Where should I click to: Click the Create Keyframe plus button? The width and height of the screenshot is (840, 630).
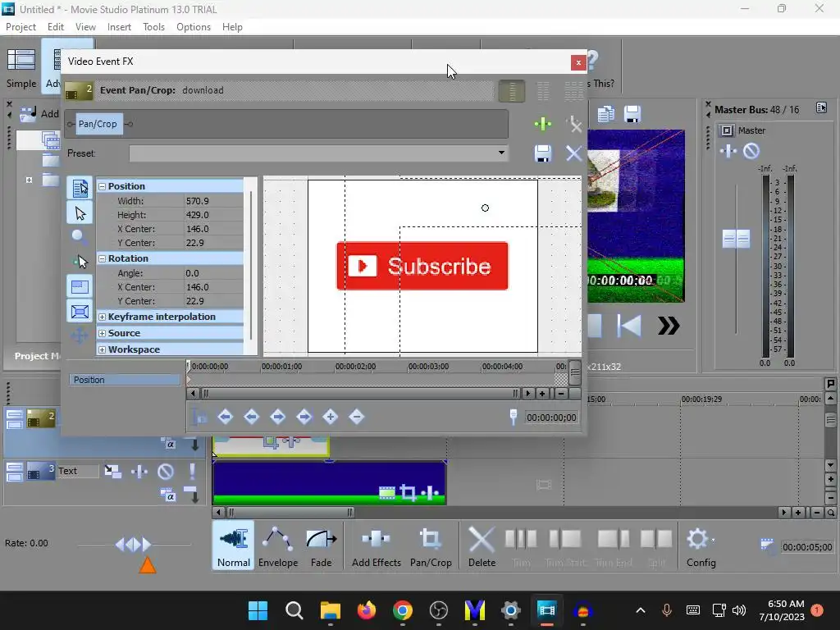pyautogui.click(x=330, y=417)
